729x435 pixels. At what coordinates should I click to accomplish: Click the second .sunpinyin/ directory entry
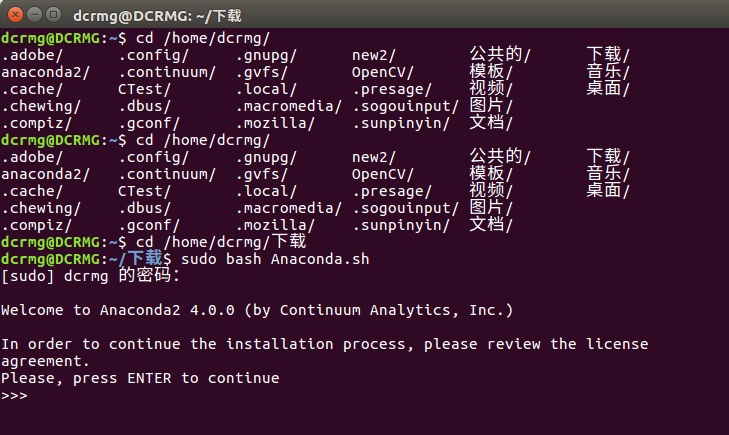click(400, 225)
